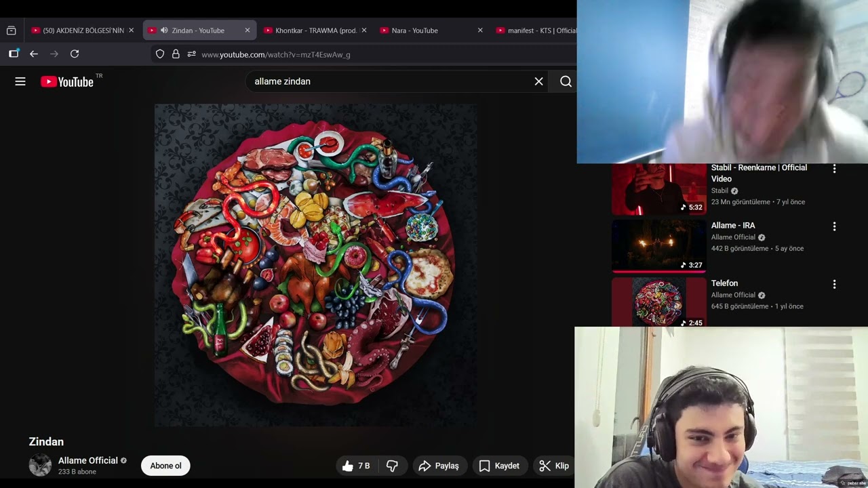Viewport: 868px width, 488px height.
Task: Switch to the manifest - KTS tab
Action: click(x=536, y=30)
